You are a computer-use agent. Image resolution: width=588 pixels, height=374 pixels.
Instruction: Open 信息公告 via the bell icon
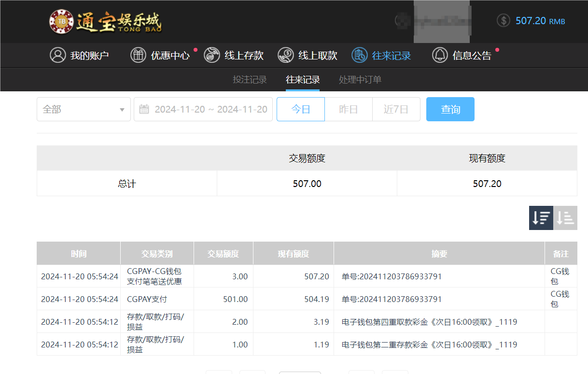440,55
